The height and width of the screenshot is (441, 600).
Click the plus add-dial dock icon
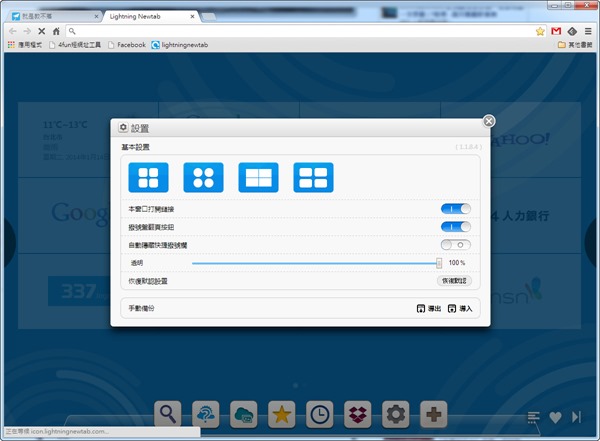tap(434, 414)
